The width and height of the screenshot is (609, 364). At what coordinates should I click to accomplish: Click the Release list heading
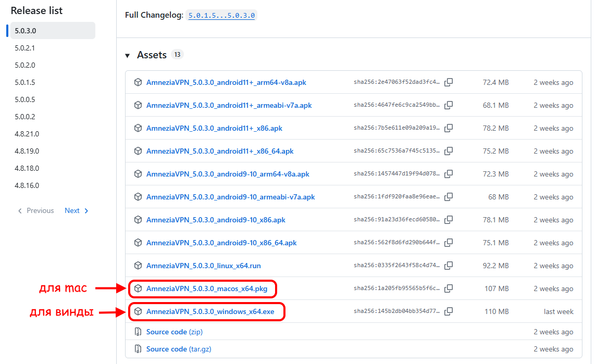pos(36,11)
